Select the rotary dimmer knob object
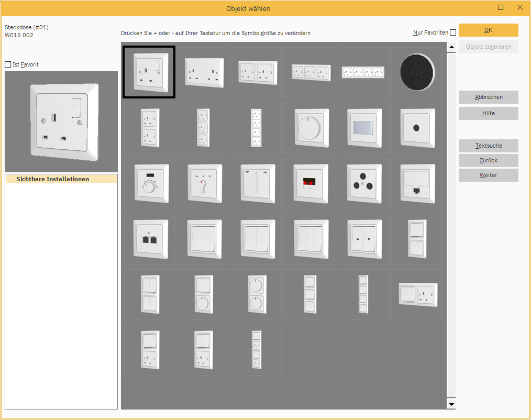 coord(309,128)
